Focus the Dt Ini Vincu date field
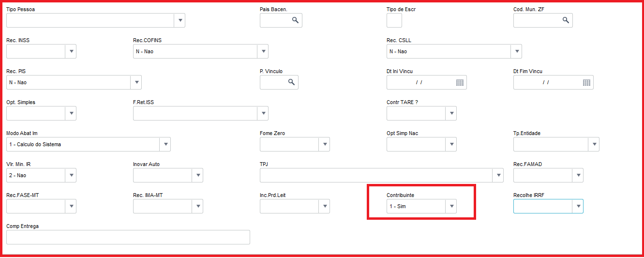The height and width of the screenshot is (258, 644). click(x=419, y=82)
